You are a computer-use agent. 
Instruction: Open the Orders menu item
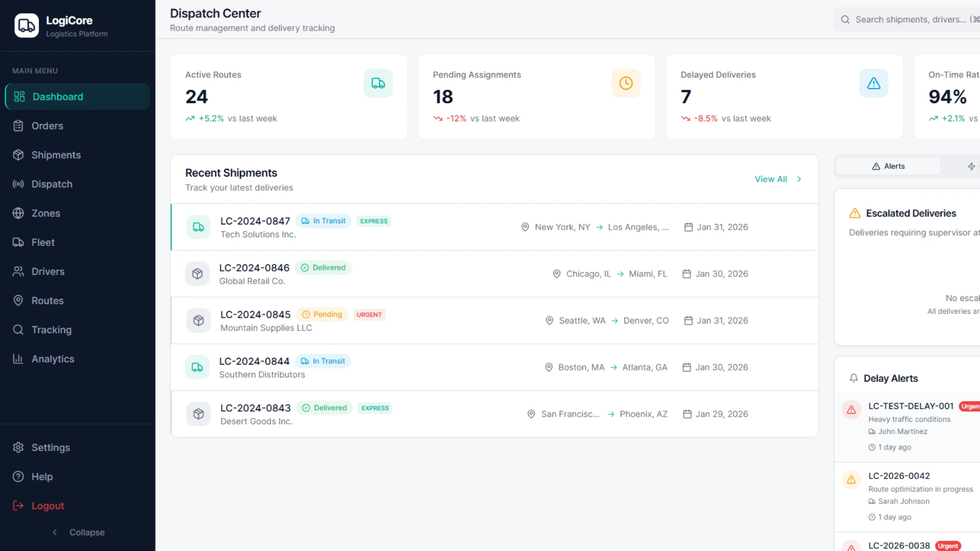coord(78,126)
